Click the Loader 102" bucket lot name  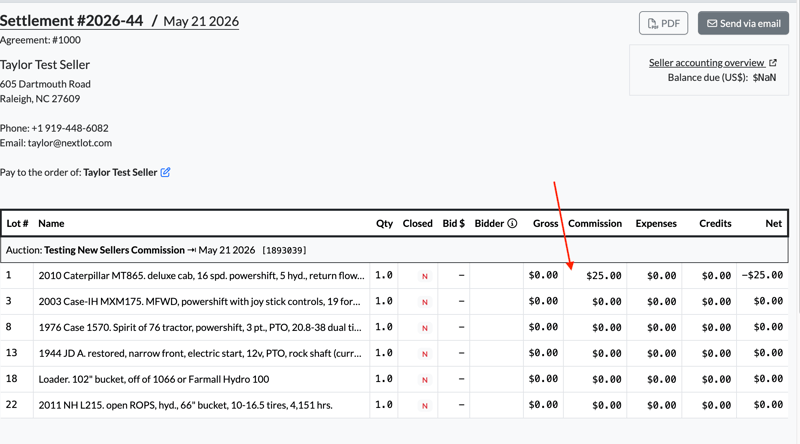point(154,379)
